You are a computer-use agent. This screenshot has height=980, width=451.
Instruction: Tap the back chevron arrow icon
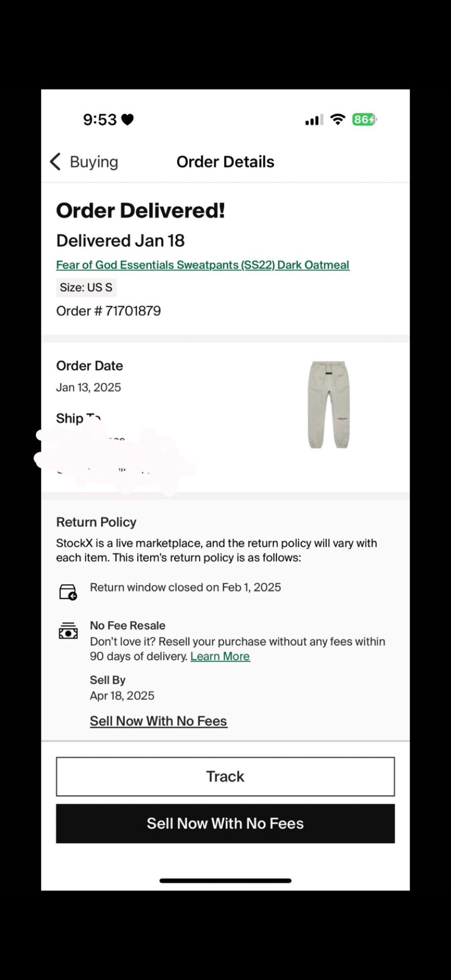pos(55,161)
